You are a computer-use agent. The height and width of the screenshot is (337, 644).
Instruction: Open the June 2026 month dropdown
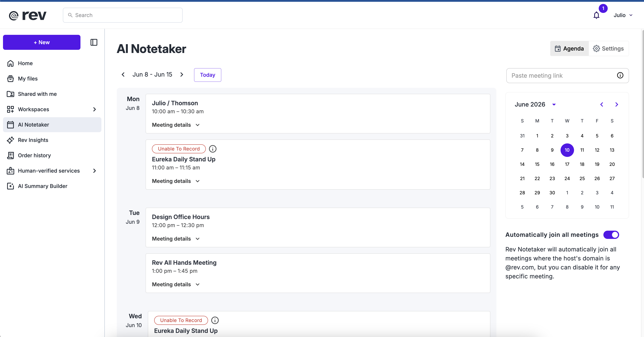click(554, 105)
